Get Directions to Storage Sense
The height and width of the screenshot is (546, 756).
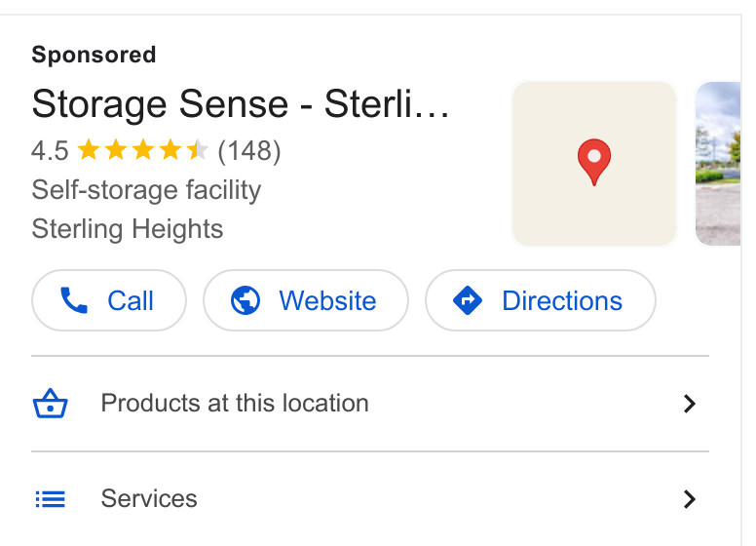[x=541, y=300]
